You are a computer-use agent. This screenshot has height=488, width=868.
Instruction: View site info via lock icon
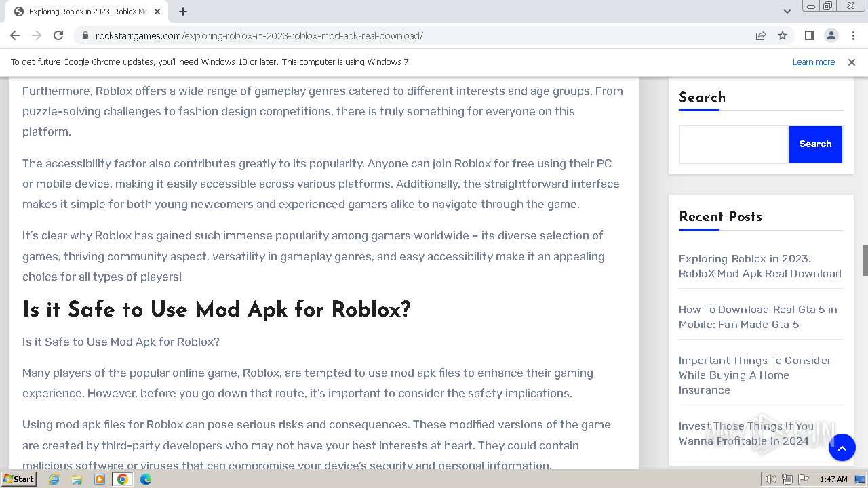point(85,36)
